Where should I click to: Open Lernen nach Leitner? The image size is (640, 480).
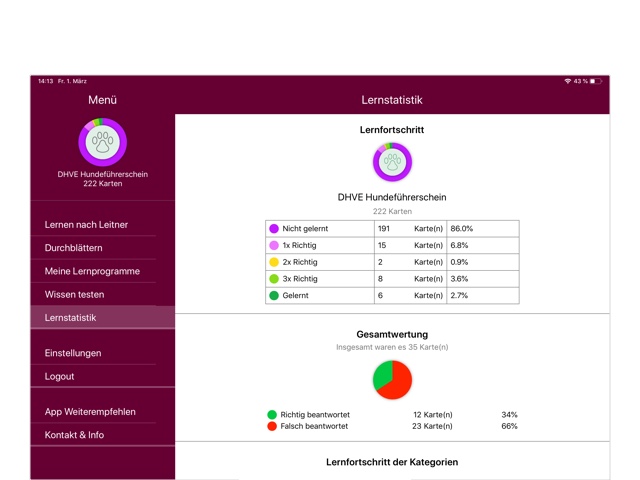[86, 225]
